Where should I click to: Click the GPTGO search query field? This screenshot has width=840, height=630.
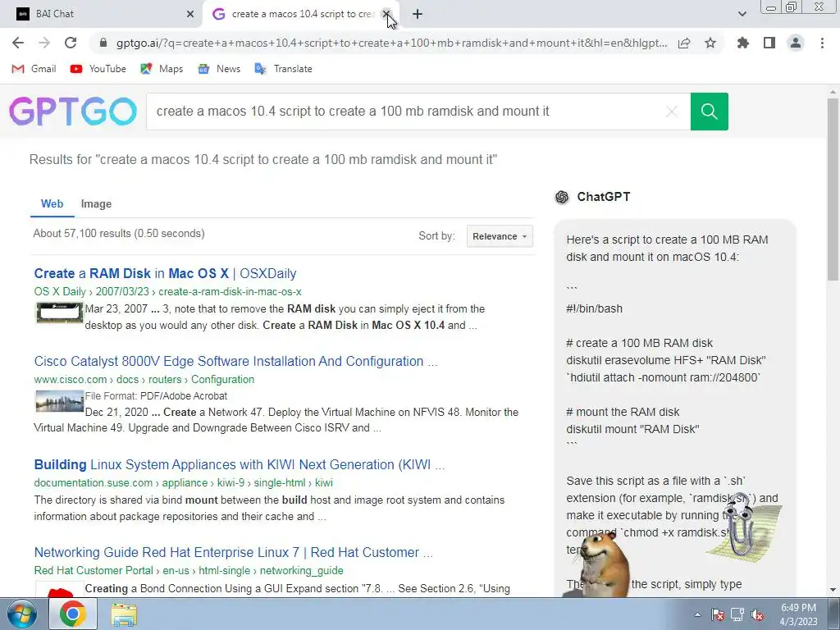[402, 112]
